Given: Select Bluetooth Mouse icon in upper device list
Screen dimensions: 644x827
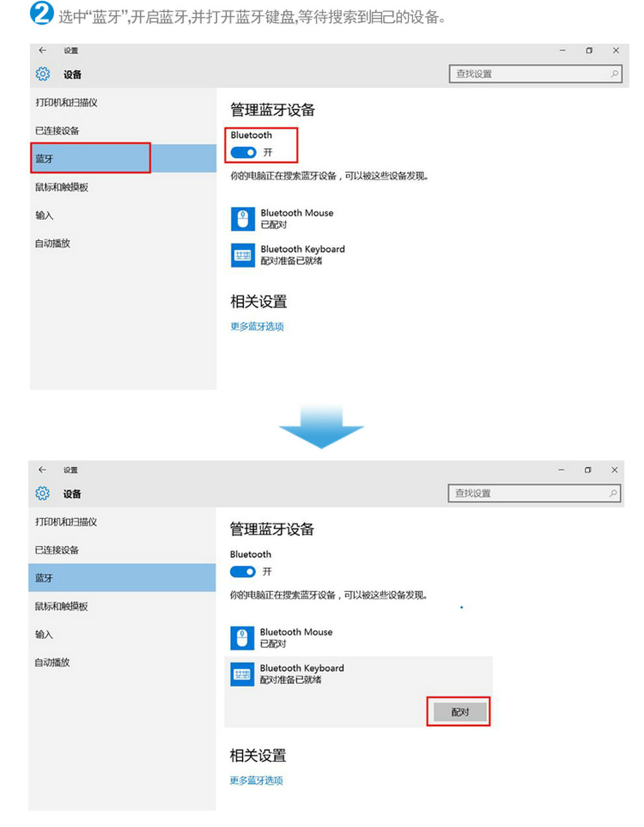Looking at the screenshot, I should (243, 219).
